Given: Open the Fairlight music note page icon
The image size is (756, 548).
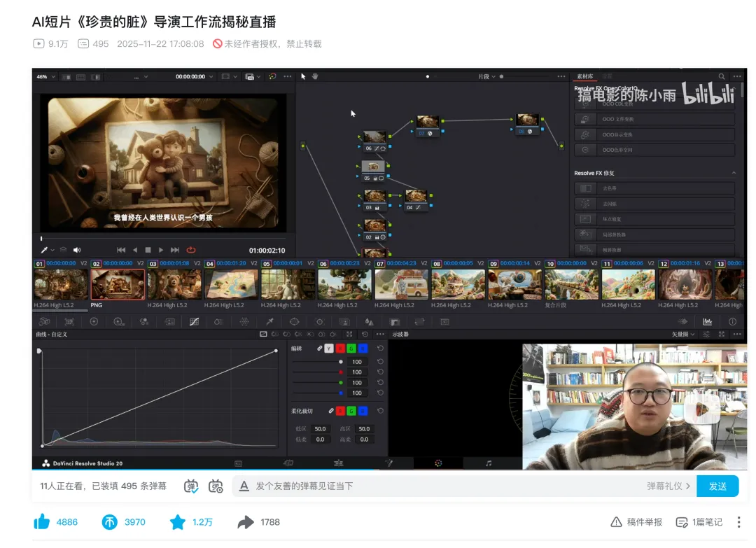Looking at the screenshot, I should pyautogui.click(x=489, y=463).
